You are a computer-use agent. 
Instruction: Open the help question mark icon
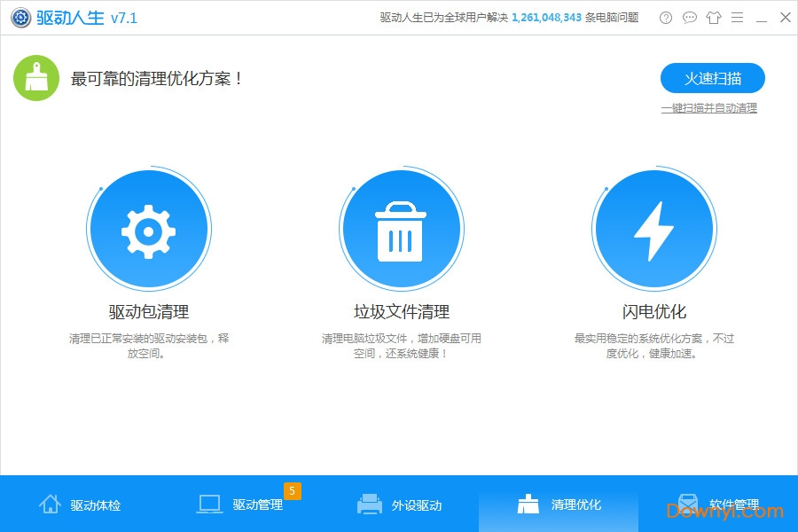[x=666, y=17]
